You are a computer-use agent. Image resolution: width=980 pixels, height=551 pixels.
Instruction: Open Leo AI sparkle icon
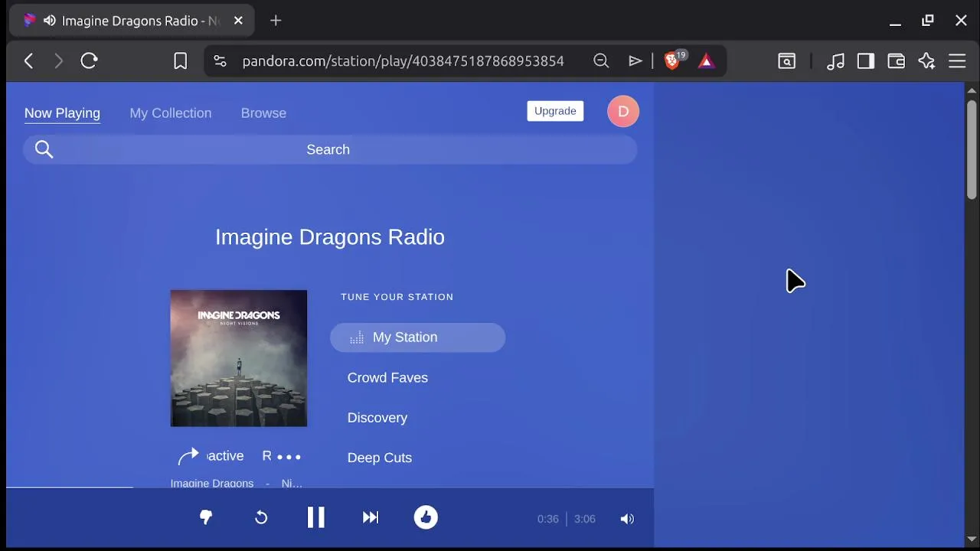927,61
